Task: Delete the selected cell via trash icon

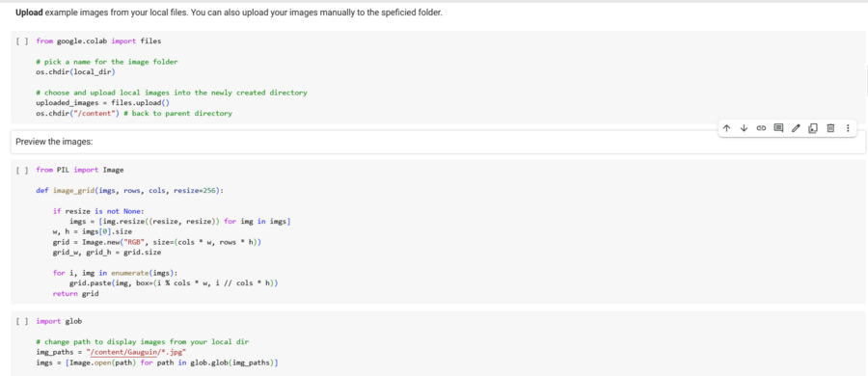Action: click(830, 128)
